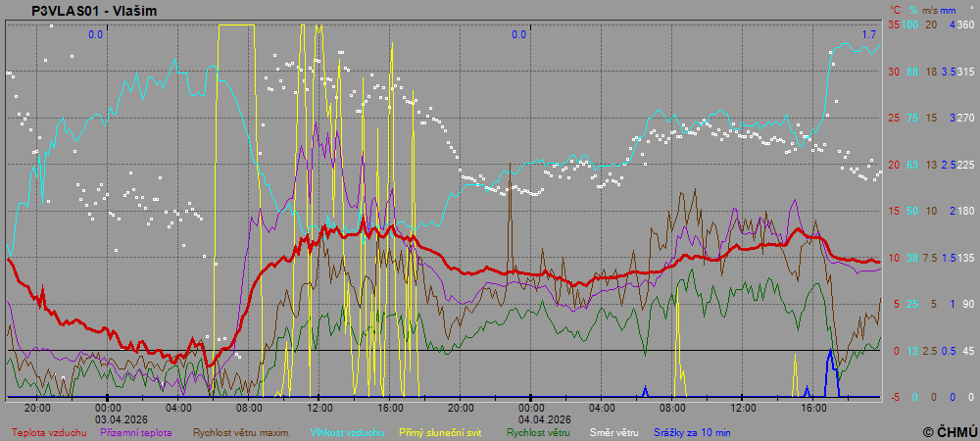Click the 1.7 precipitation total value
The image size is (980, 441).
pos(868,34)
